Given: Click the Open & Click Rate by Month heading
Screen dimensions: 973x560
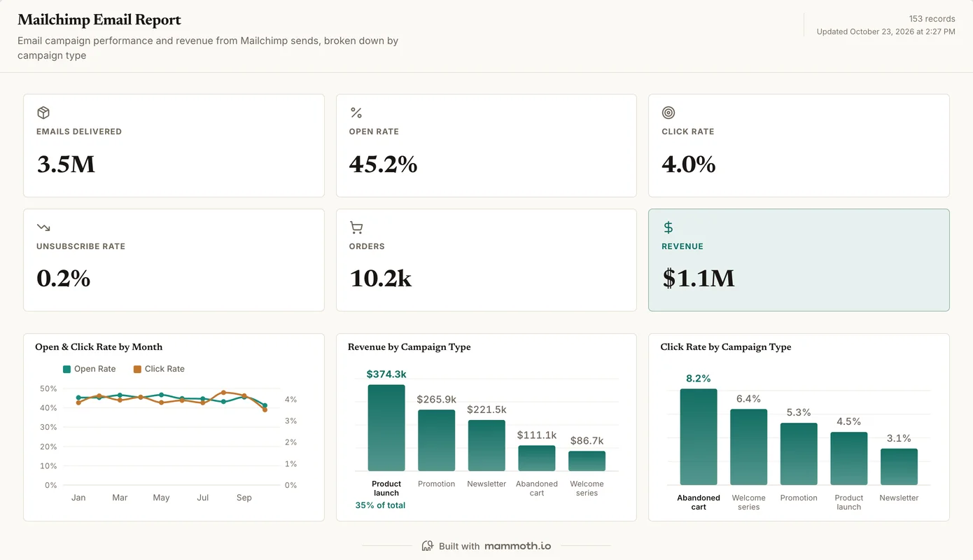Looking at the screenshot, I should point(99,347).
